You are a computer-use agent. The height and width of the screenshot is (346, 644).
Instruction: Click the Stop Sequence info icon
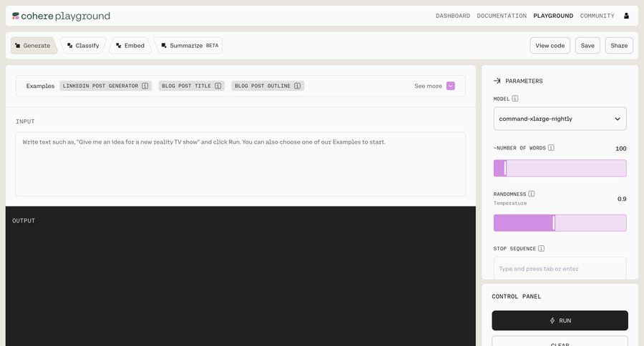[542, 248]
